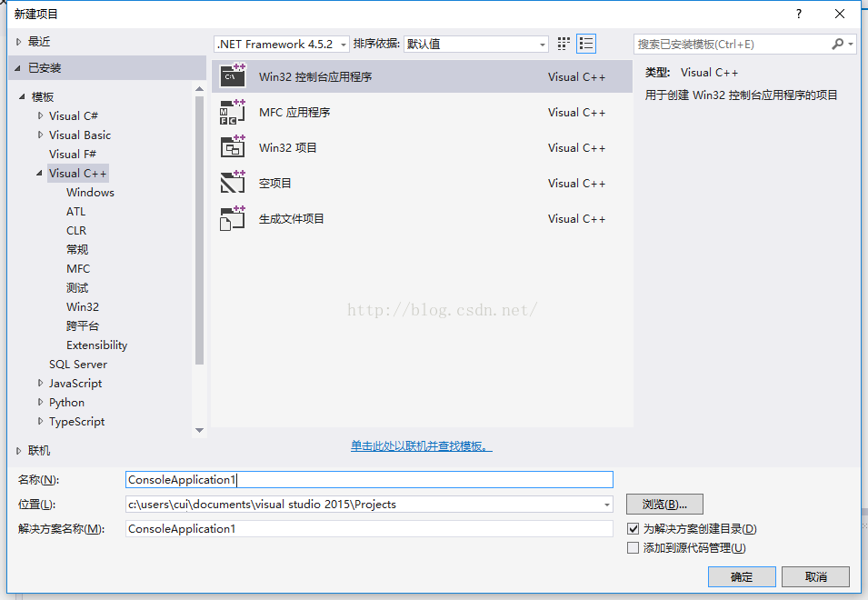This screenshot has width=868, height=600.
Task: Select '生成文件项目' template name
Action: tap(291, 218)
